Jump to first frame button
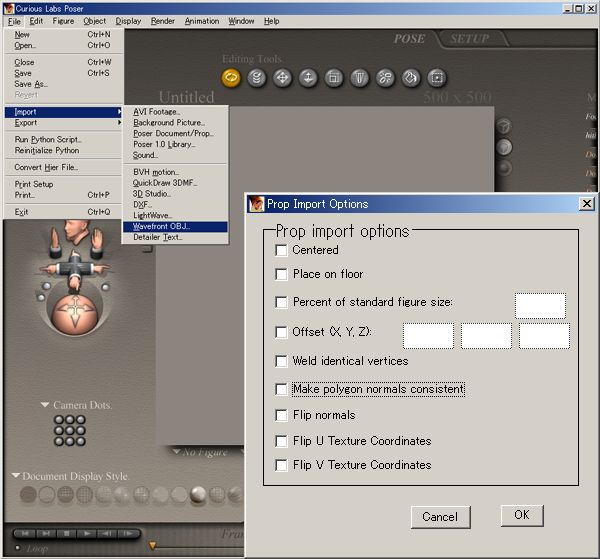The height and width of the screenshot is (559, 600). (x=25, y=533)
